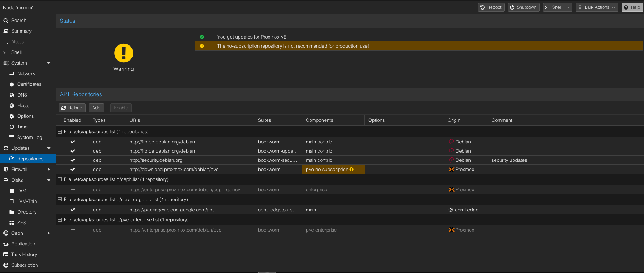
Task: Sort by the URIs column header
Action: click(190, 120)
